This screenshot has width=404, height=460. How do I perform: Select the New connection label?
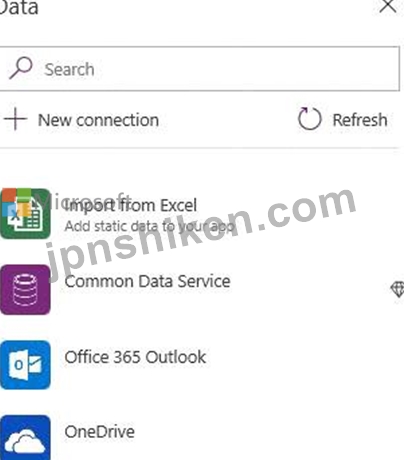coord(98,120)
